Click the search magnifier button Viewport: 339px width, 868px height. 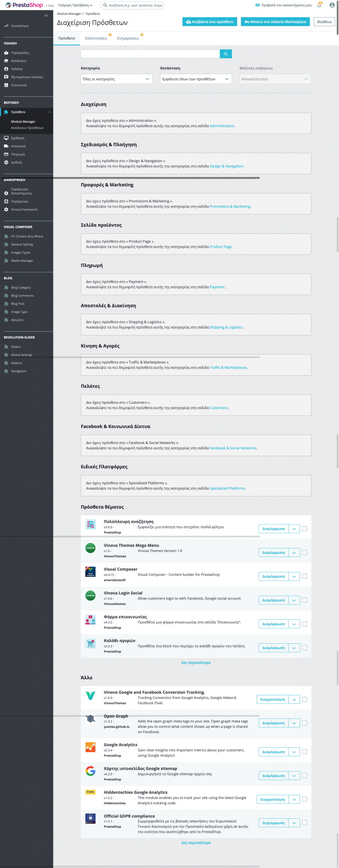coord(226,54)
